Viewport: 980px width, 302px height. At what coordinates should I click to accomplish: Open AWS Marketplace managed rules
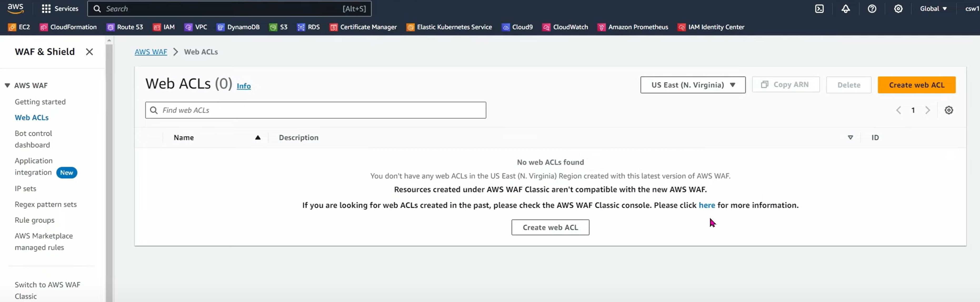(44, 242)
